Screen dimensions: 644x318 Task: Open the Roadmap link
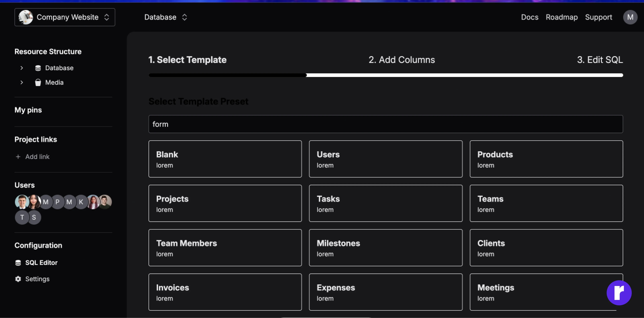562,17
